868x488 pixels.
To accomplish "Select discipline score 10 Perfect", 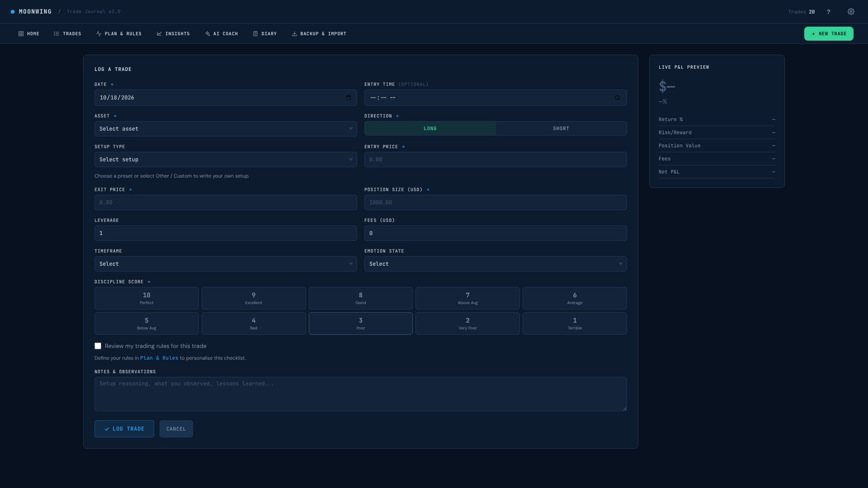I will coord(146,298).
